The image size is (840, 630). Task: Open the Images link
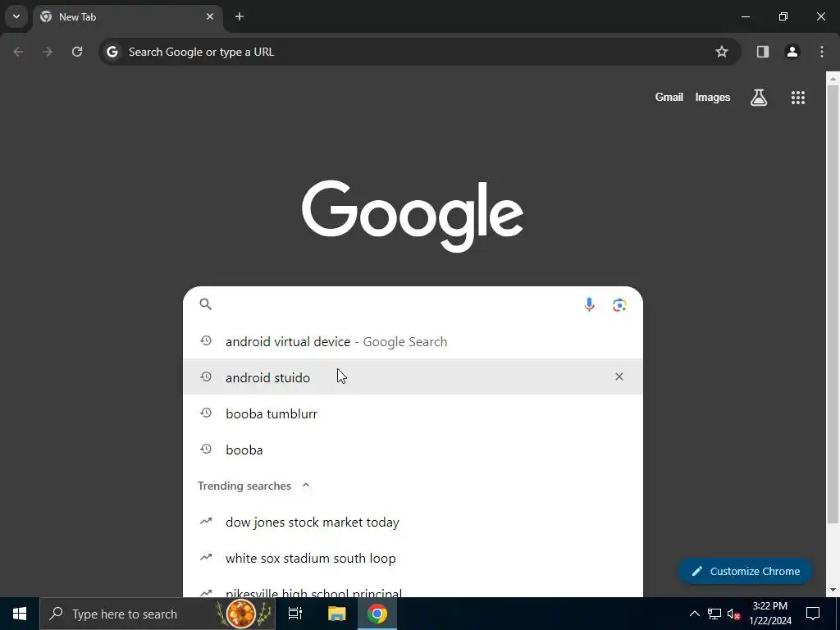713,98
